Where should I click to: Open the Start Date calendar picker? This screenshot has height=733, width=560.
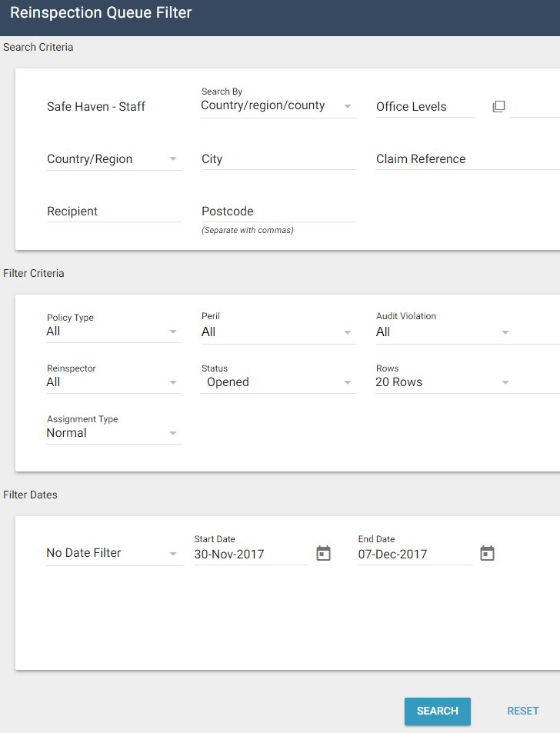324,553
